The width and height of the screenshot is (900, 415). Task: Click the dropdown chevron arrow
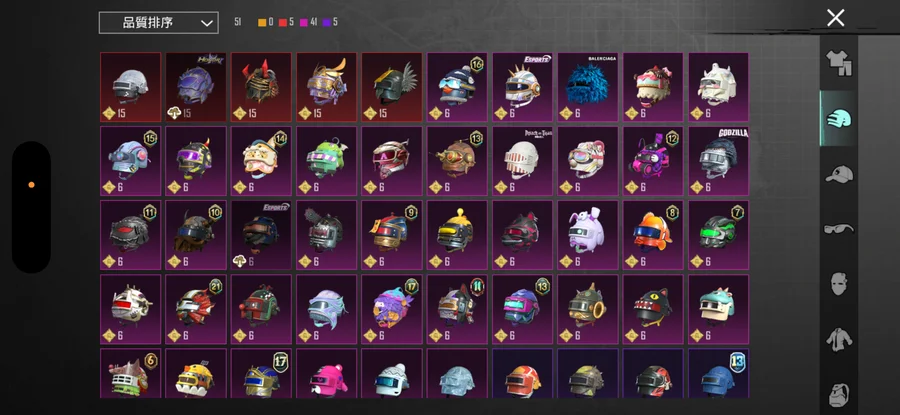[207, 23]
